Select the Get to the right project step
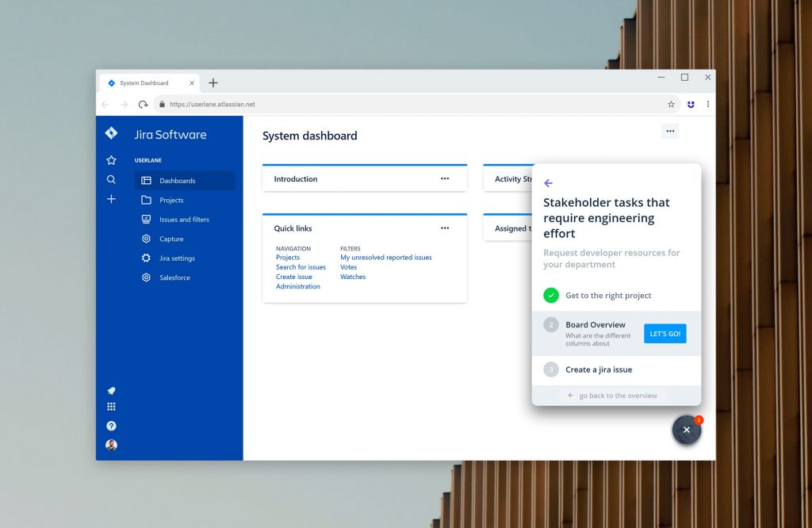The image size is (812, 528). coord(616,295)
